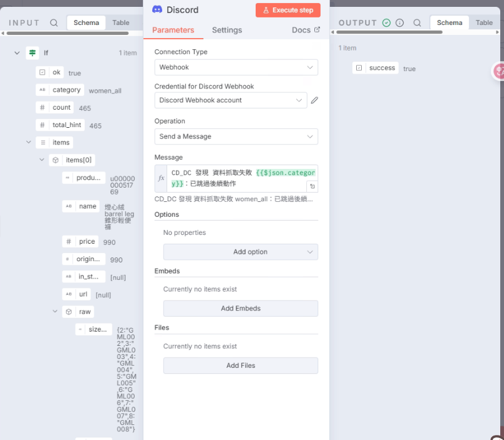Open the expression editor icon in Message box
The height and width of the screenshot is (440, 504).
pos(313,186)
